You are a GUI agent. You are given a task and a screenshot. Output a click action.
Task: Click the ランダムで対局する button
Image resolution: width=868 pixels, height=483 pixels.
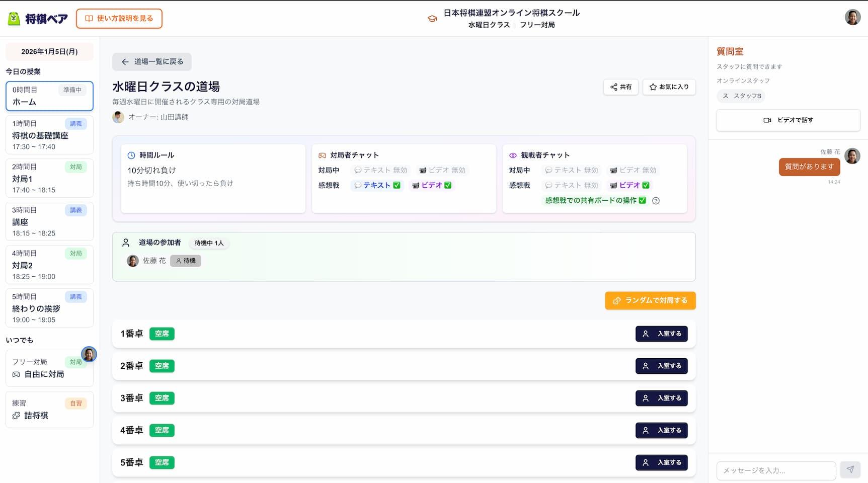click(x=650, y=300)
